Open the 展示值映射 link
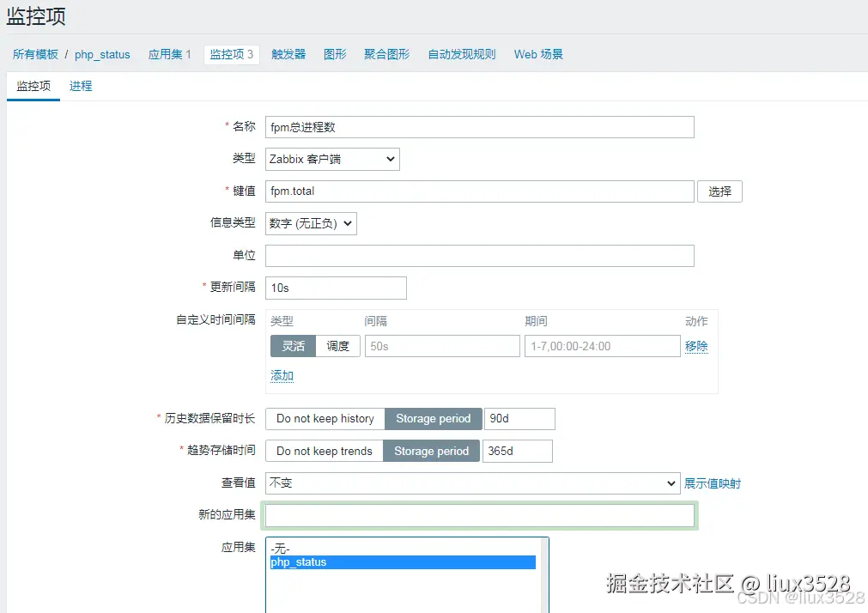The width and height of the screenshot is (868, 613). pyautogui.click(x=713, y=483)
